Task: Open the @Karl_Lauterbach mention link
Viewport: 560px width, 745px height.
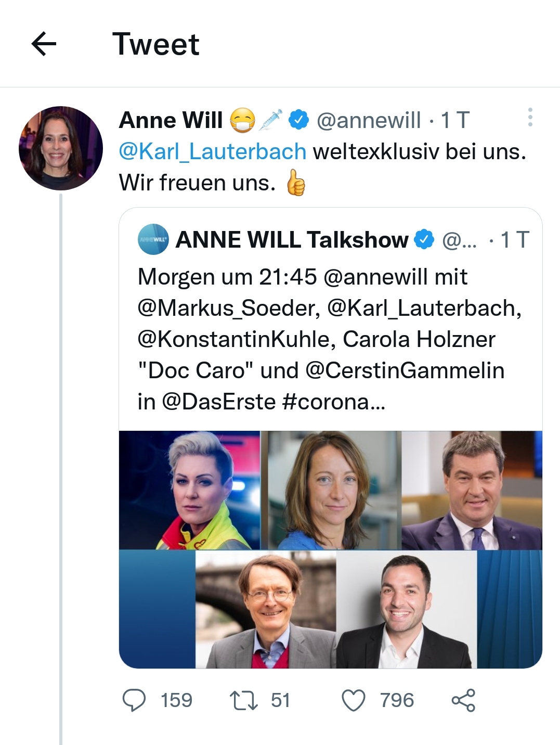Action: point(213,151)
